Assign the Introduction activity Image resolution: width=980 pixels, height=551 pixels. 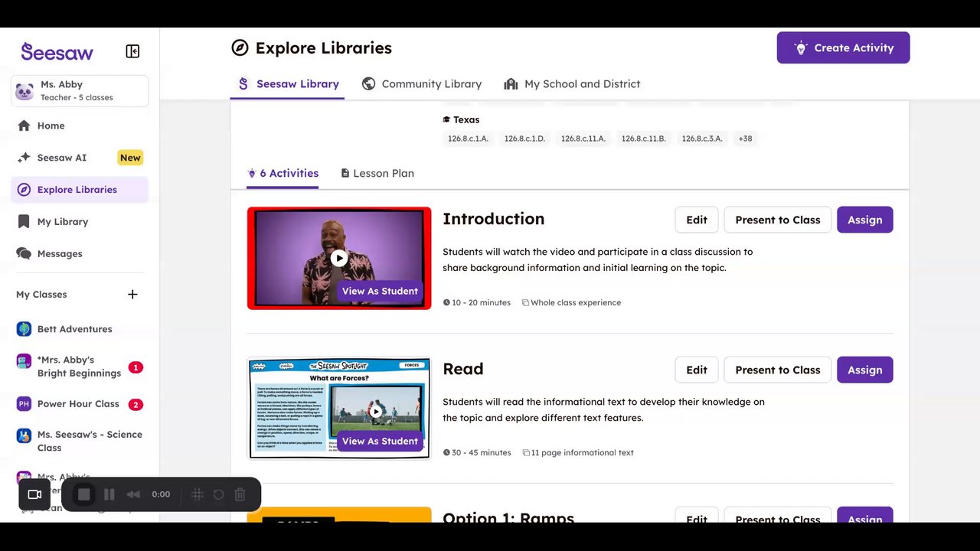[x=865, y=220]
